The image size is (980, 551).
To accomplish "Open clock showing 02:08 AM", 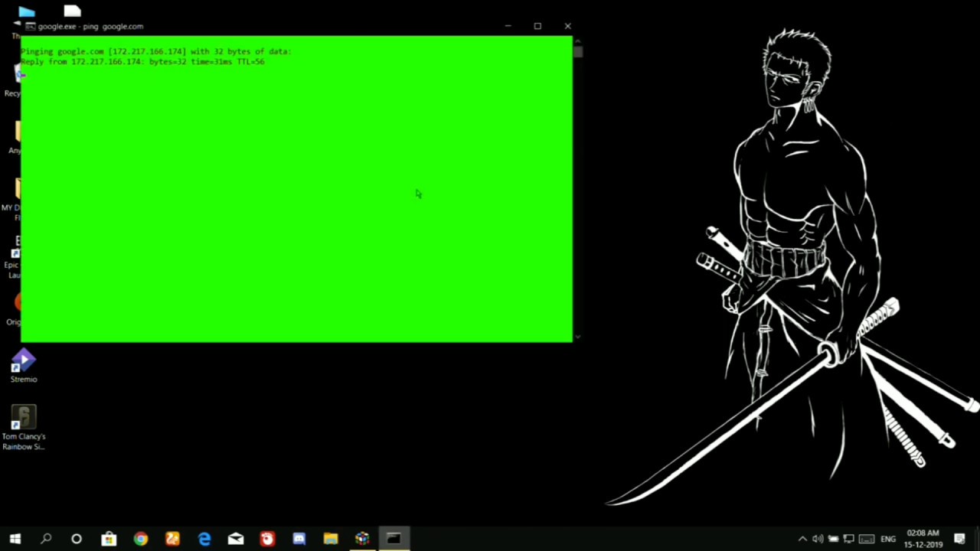I will (923, 539).
